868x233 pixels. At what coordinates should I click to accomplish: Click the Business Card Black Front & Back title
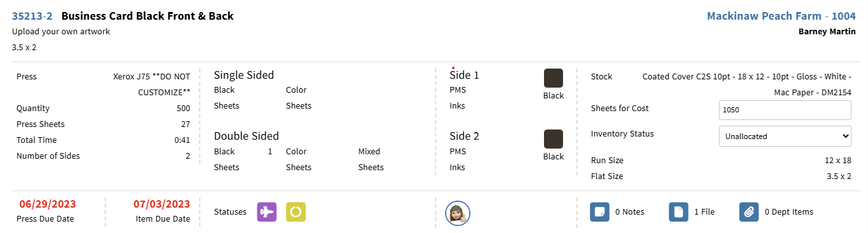[148, 16]
